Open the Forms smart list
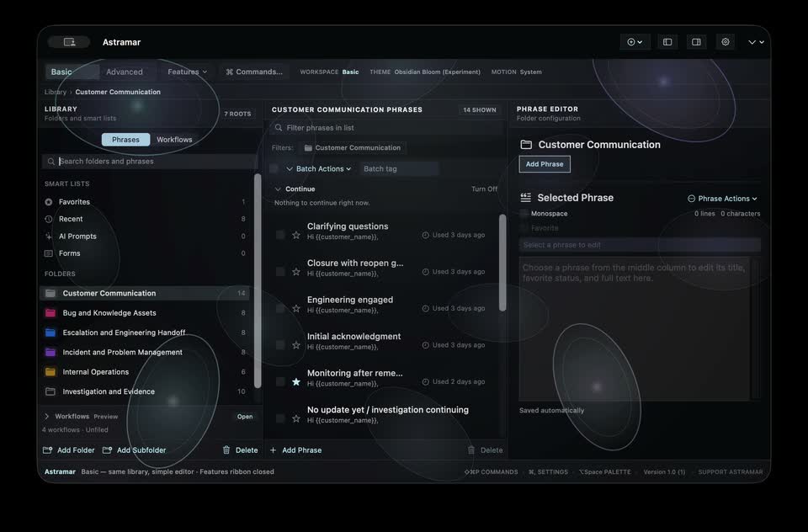Image resolution: width=808 pixels, height=532 pixels. [x=145, y=253]
